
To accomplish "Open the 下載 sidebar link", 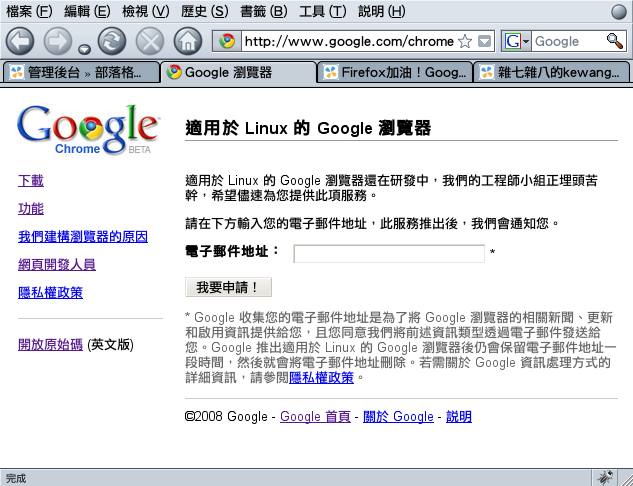I will [31, 180].
